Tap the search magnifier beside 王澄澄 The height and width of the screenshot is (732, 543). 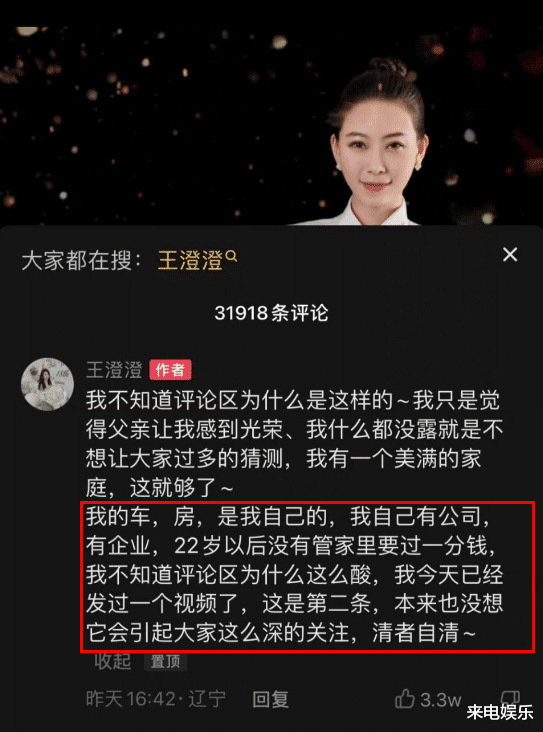click(x=232, y=256)
